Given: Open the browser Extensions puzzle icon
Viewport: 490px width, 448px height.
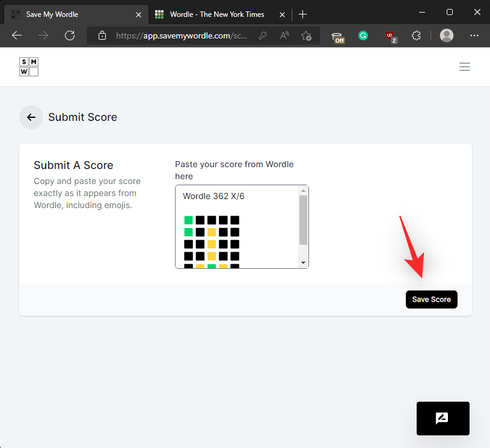Looking at the screenshot, I should point(416,35).
